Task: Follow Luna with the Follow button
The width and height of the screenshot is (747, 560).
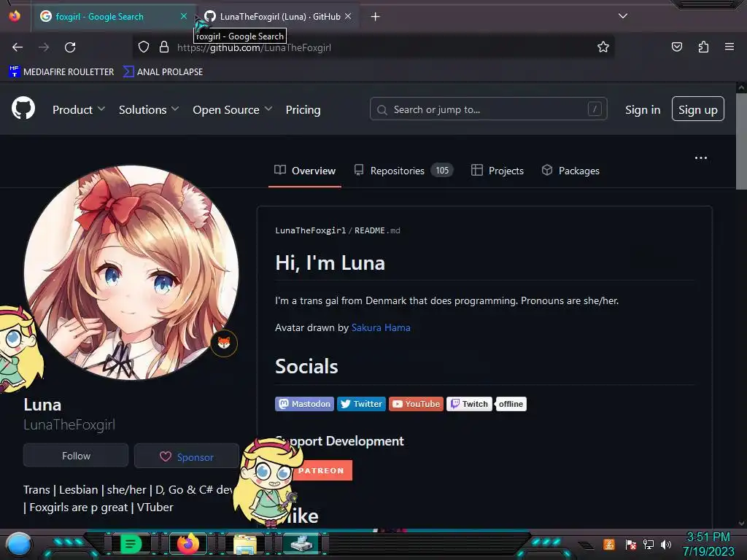Action: pyautogui.click(x=76, y=456)
